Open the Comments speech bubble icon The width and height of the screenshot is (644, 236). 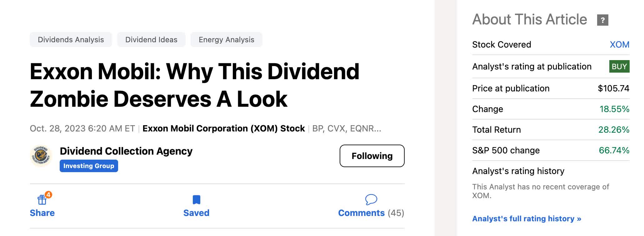point(371,199)
